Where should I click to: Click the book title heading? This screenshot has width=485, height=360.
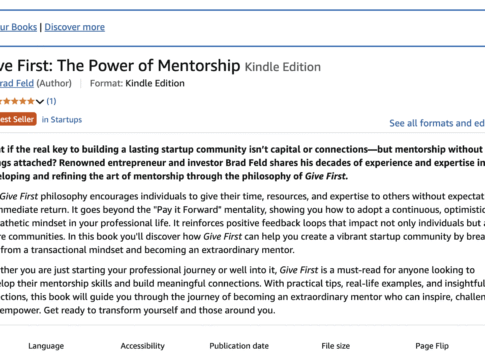[x=120, y=65]
